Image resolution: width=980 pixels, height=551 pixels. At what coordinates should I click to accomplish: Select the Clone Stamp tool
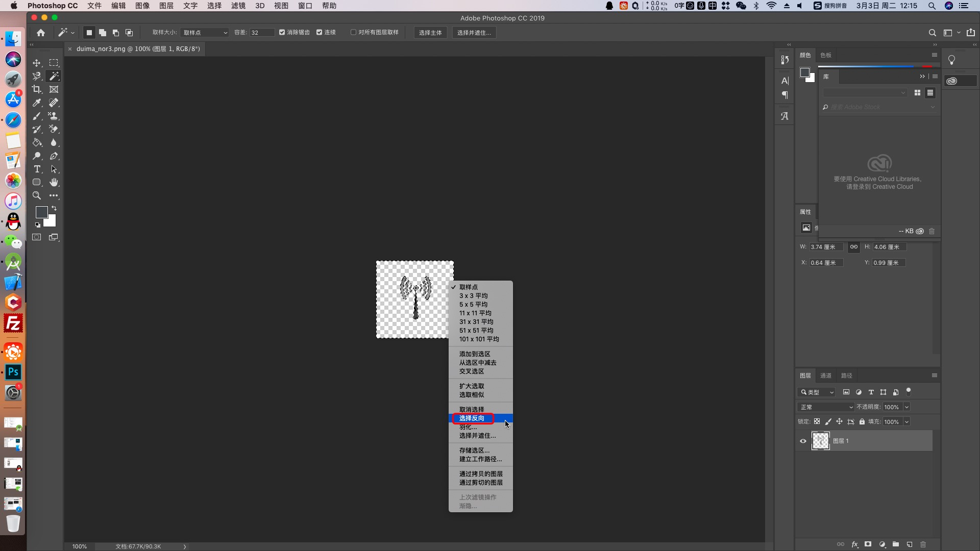click(54, 116)
